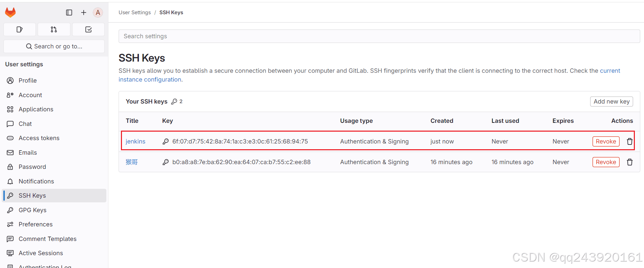Select Access tokens in sidebar

39,138
